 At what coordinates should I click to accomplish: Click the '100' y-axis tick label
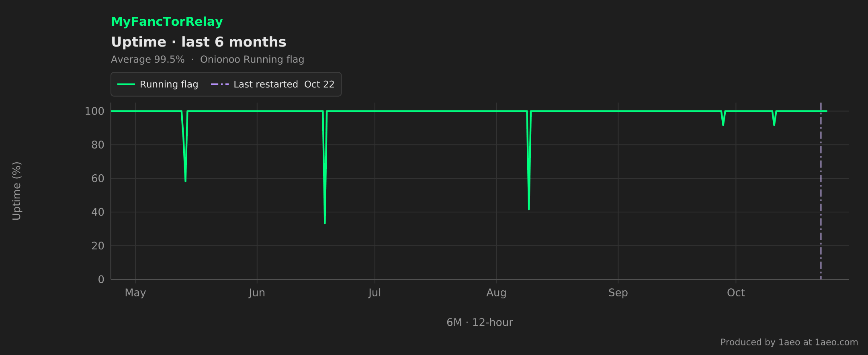(x=94, y=111)
